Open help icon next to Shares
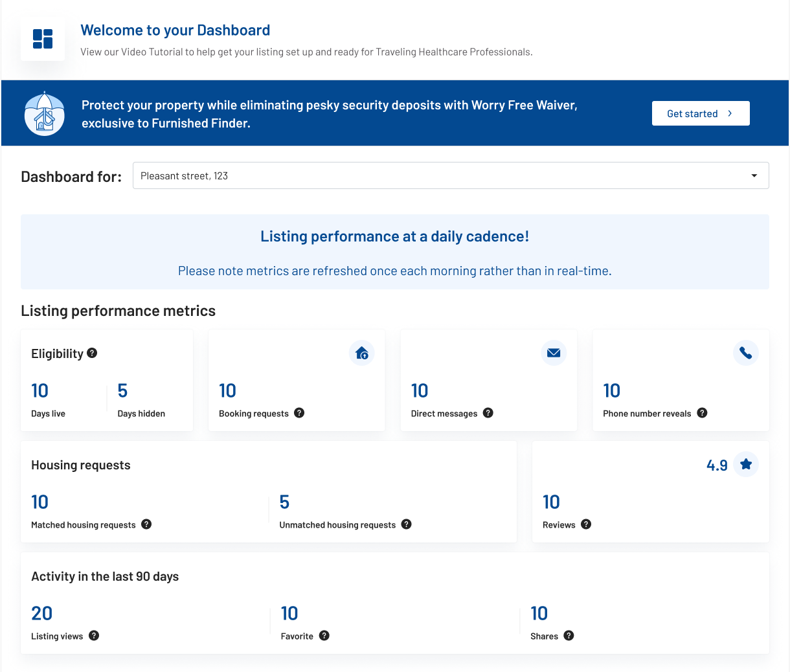Screen dimensions: 790x672 [x=569, y=636]
